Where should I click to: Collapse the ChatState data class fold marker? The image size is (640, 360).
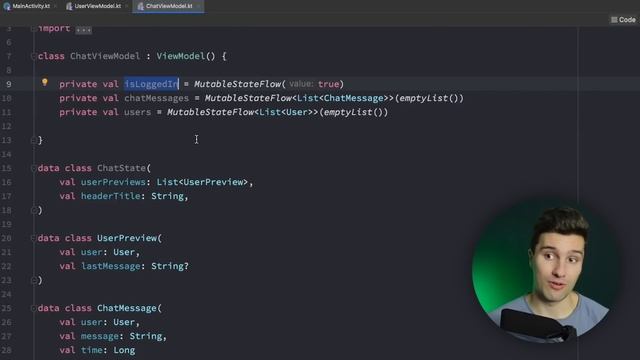tap(33, 168)
